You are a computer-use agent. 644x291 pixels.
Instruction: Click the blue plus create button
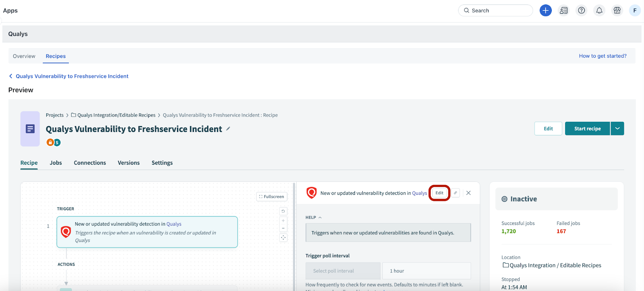click(545, 10)
